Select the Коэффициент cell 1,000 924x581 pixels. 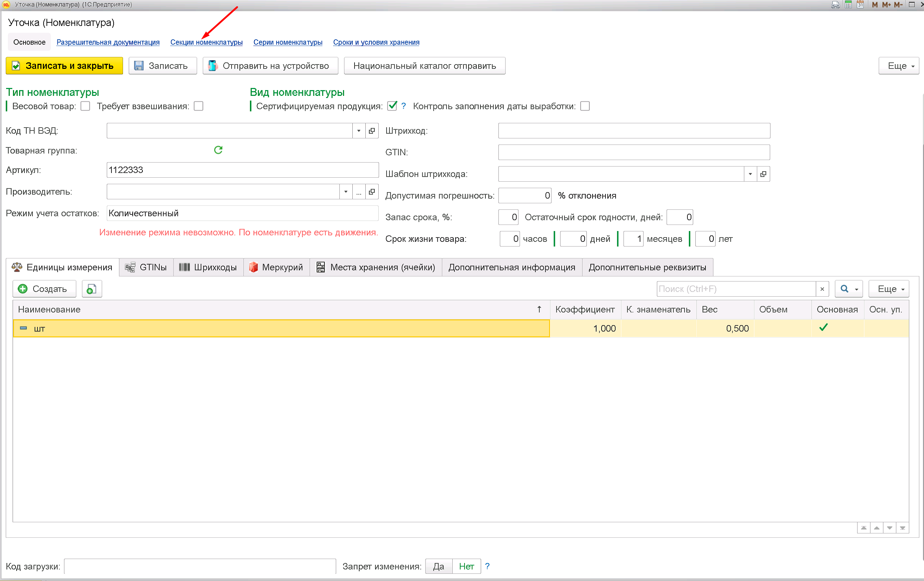(x=586, y=329)
